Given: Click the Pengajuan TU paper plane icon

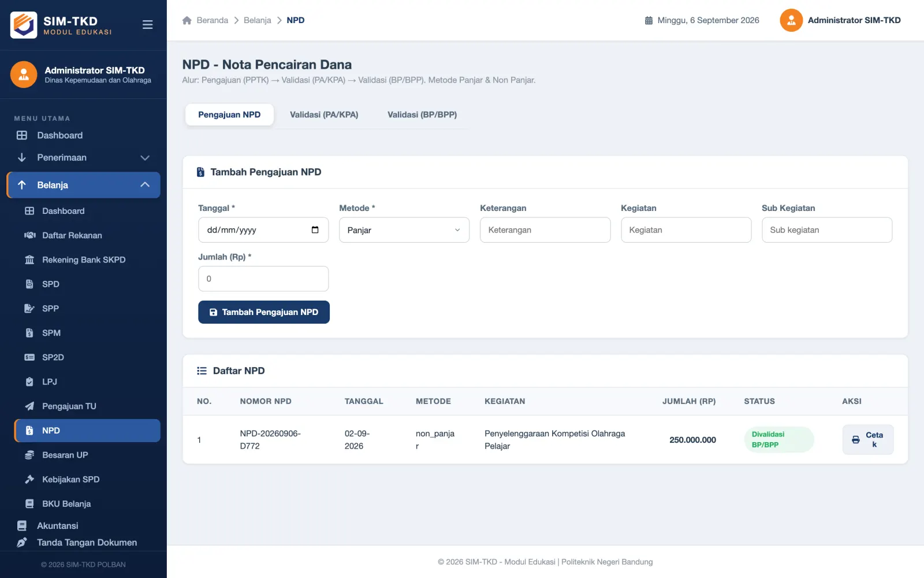Looking at the screenshot, I should [29, 406].
